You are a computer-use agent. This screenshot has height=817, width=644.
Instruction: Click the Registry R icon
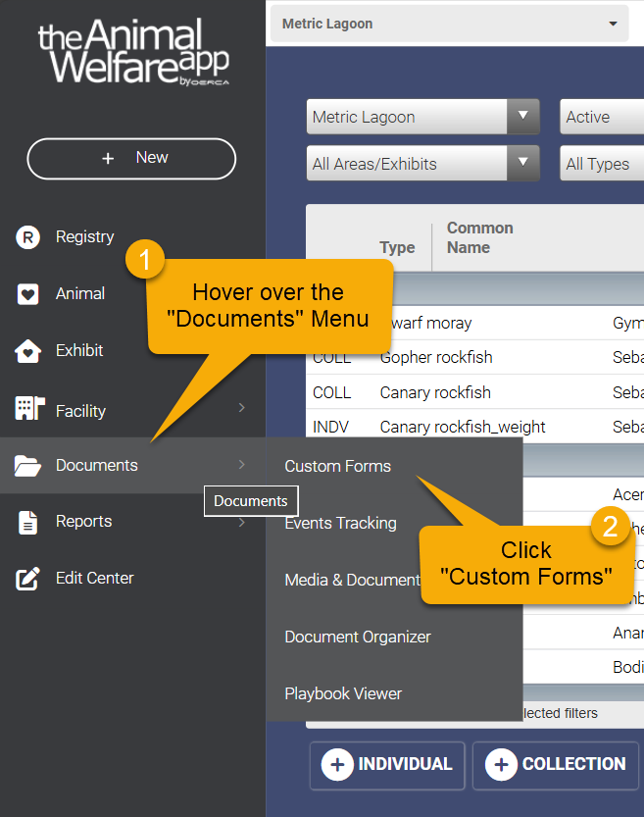27,237
